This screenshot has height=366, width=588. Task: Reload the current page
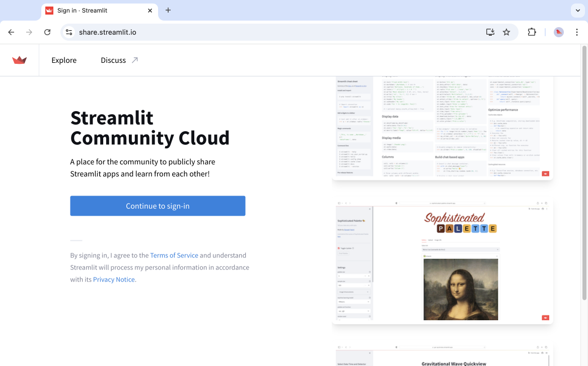point(47,32)
